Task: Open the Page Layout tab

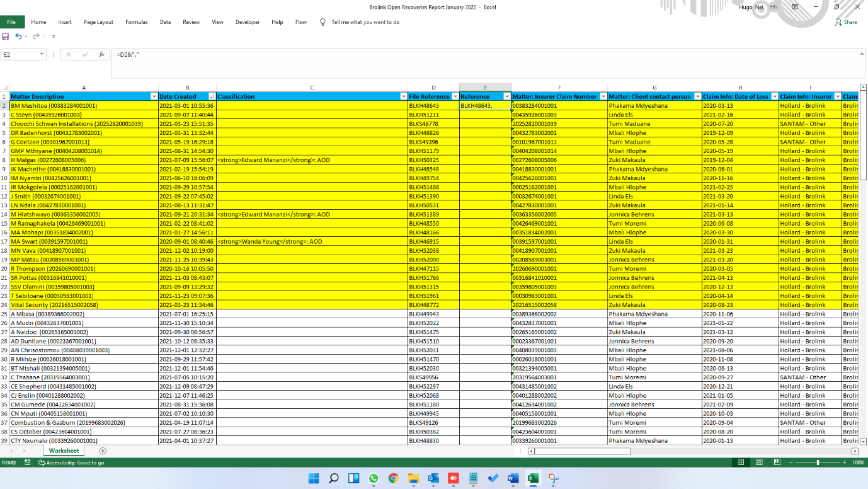Action: 98,22
